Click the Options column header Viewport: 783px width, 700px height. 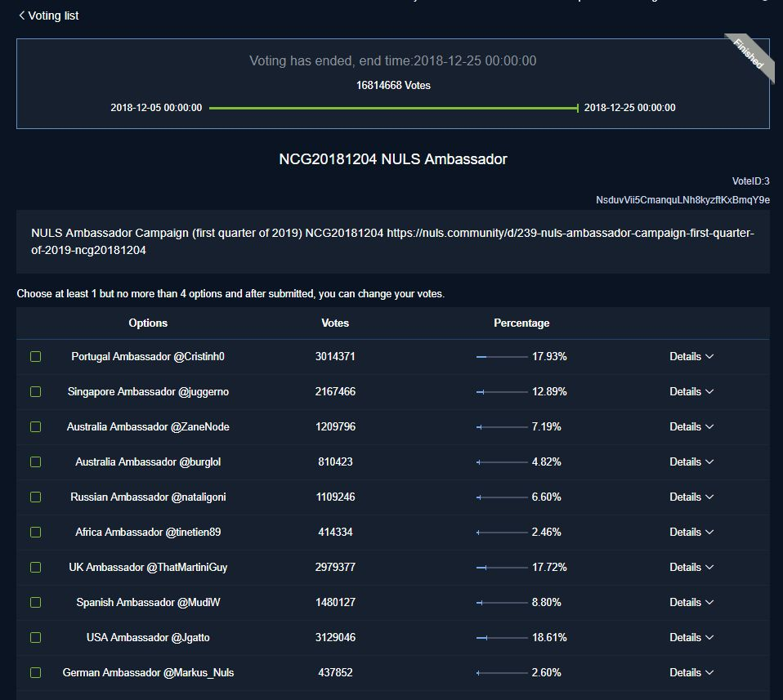(x=148, y=323)
